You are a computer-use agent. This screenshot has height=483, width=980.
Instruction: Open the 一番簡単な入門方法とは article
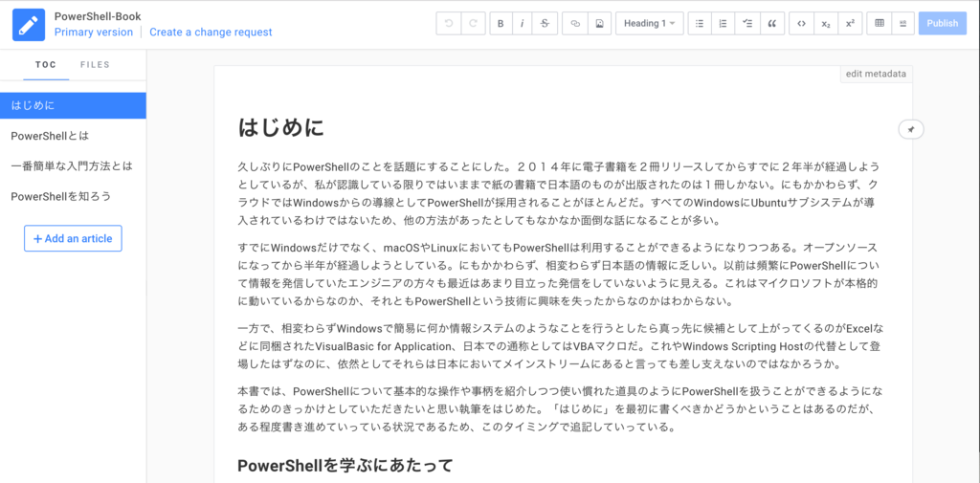(73, 166)
